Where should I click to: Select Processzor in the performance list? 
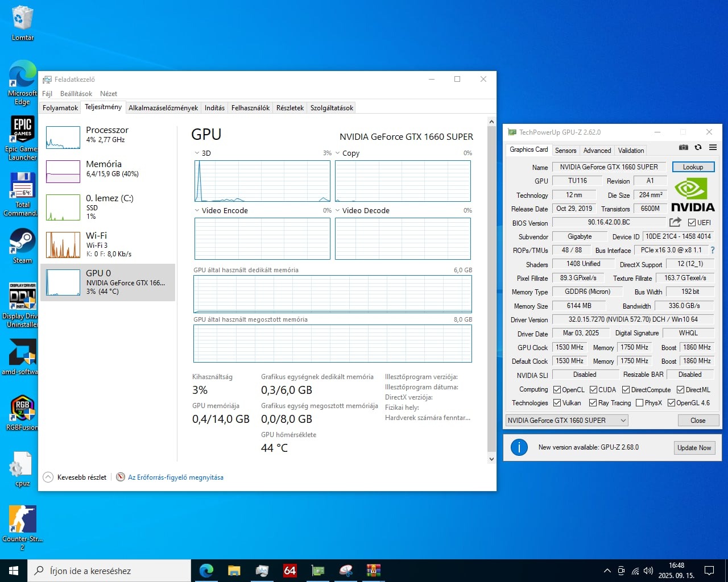107,138
